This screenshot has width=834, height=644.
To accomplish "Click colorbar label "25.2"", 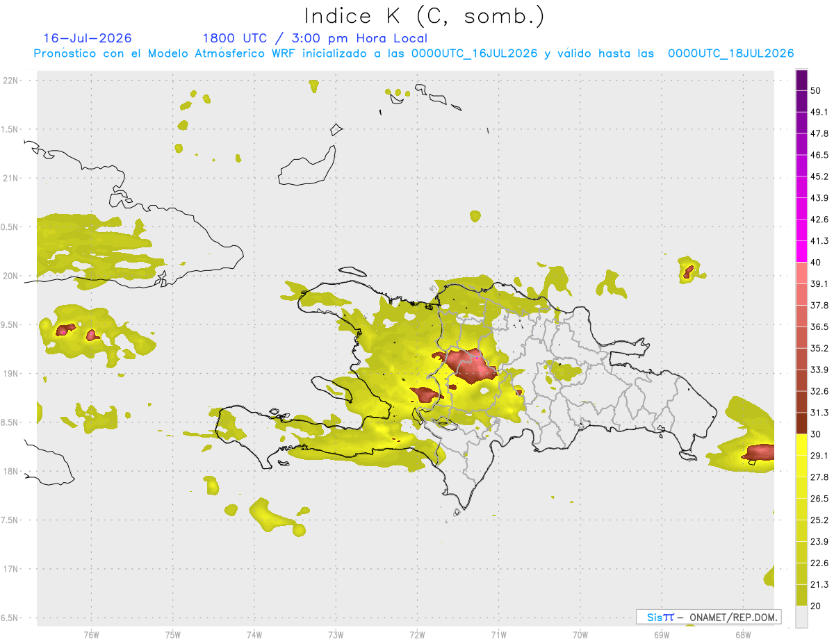I will pyautogui.click(x=819, y=520).
